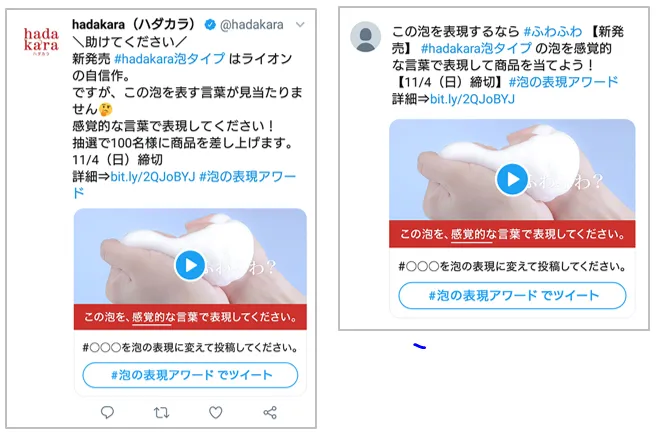
Task: Expand the tweet options chevron
Action: (x=300, y=25)
